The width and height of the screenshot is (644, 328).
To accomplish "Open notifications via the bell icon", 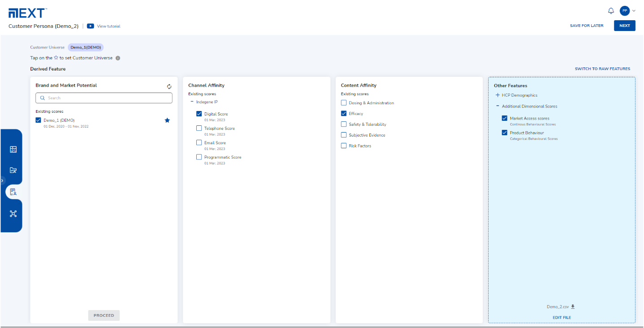I will coord(611,10).
